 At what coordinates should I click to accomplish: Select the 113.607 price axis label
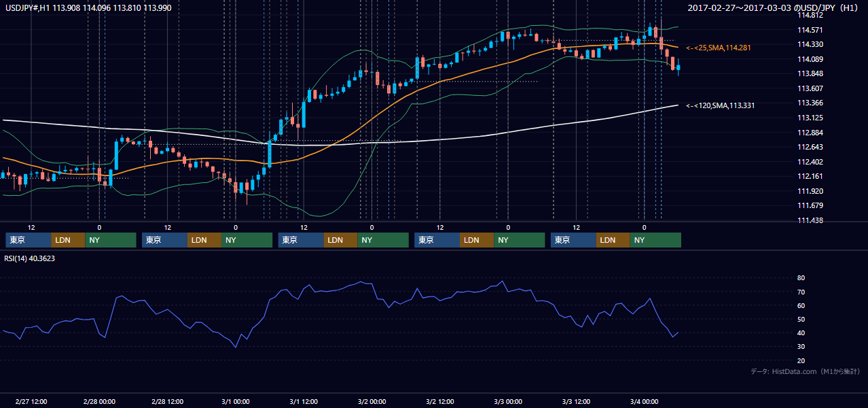pos(810,88)
